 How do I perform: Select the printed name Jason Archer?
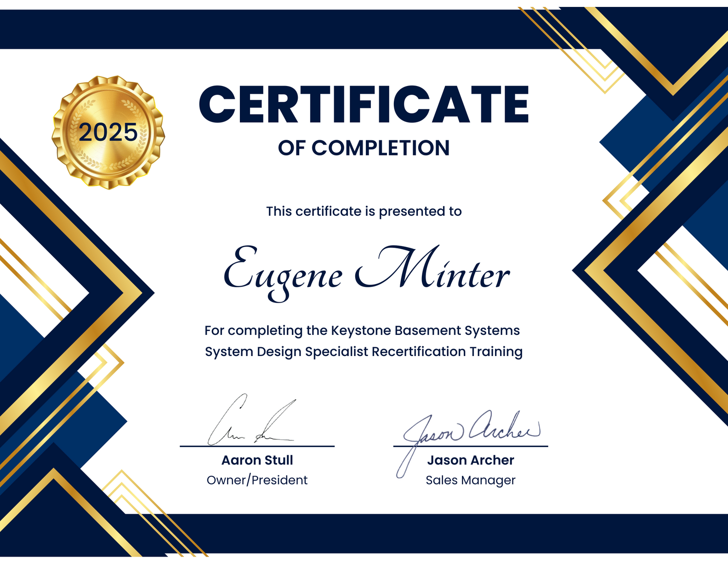tap(470, 460)
